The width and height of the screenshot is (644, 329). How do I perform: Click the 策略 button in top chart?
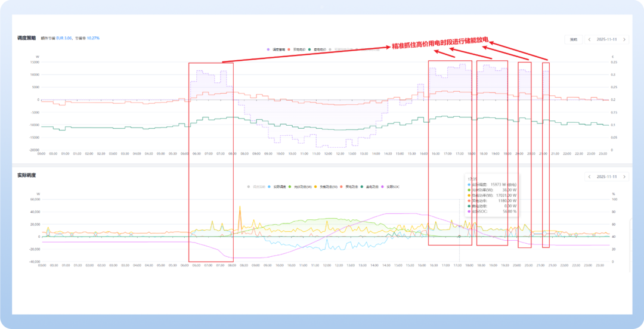click(573, 39)
